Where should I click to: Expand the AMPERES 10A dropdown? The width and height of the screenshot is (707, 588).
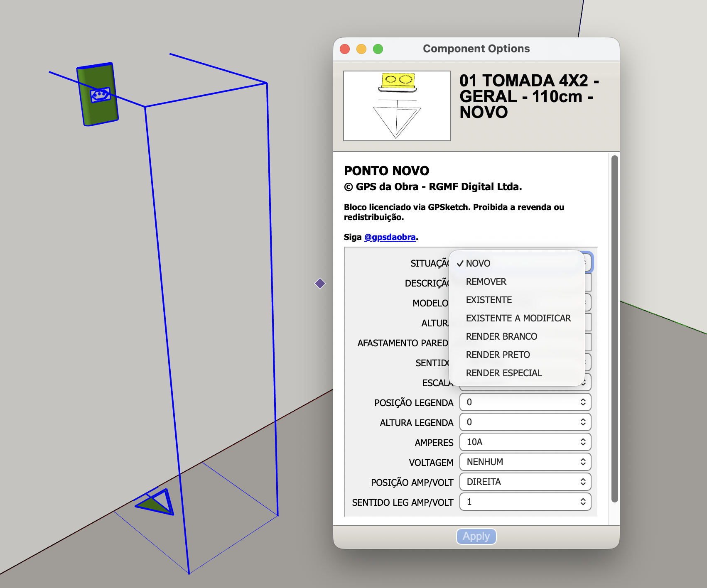coord(525,442)
